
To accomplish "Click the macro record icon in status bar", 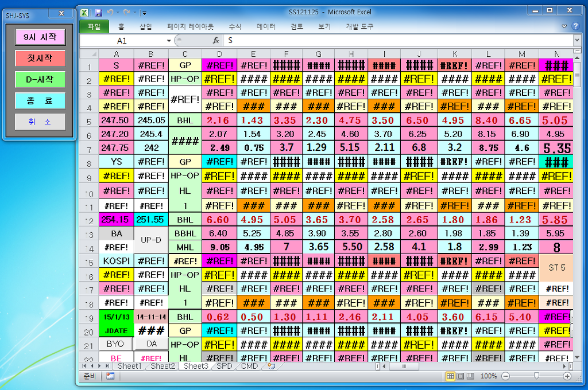I will point(110,376).
